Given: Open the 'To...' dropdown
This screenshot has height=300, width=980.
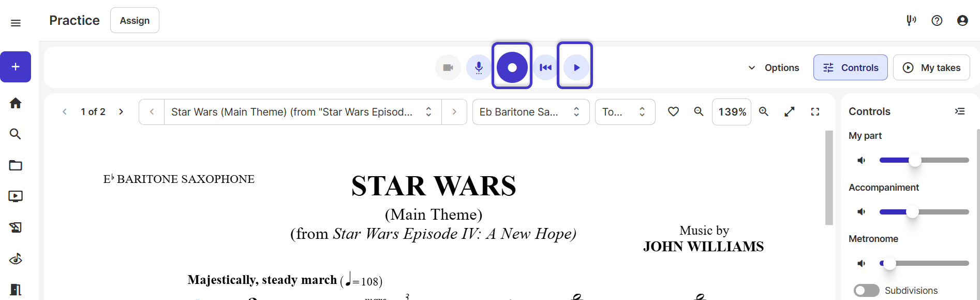Looking at the screenshot, I should tap(625, 112).
